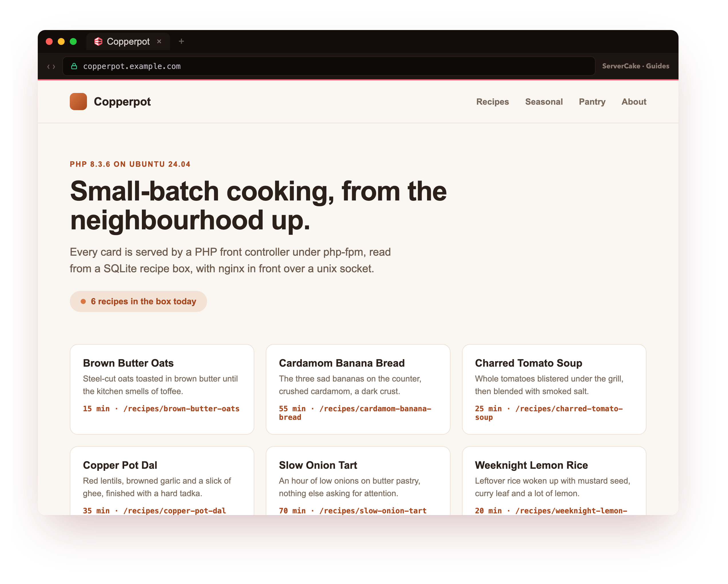Click 'Whole tomatoes blistered under the grill' description
Screen dimensions: 728x584
click(x=549, y=385)
